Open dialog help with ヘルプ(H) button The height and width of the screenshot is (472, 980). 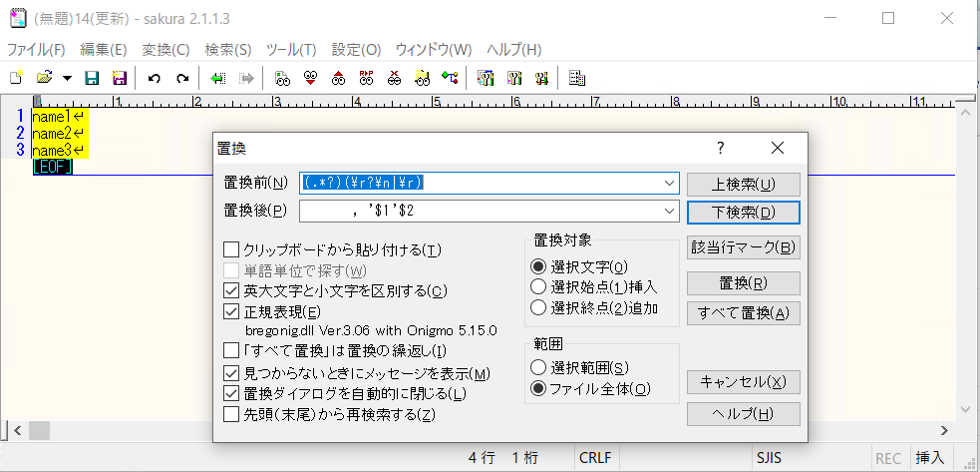point(743,414)
